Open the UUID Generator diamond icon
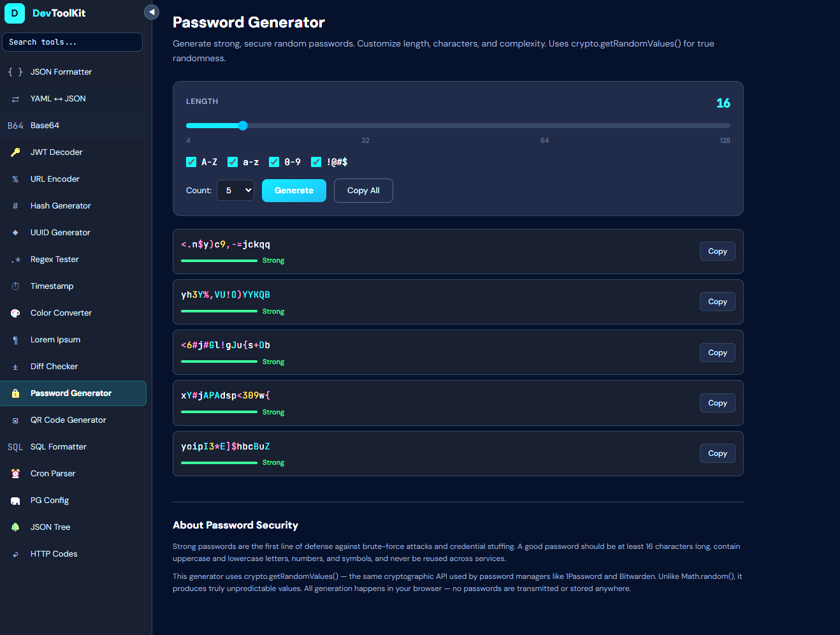Screen dimensions: 840x635 (x=15, y=232)
